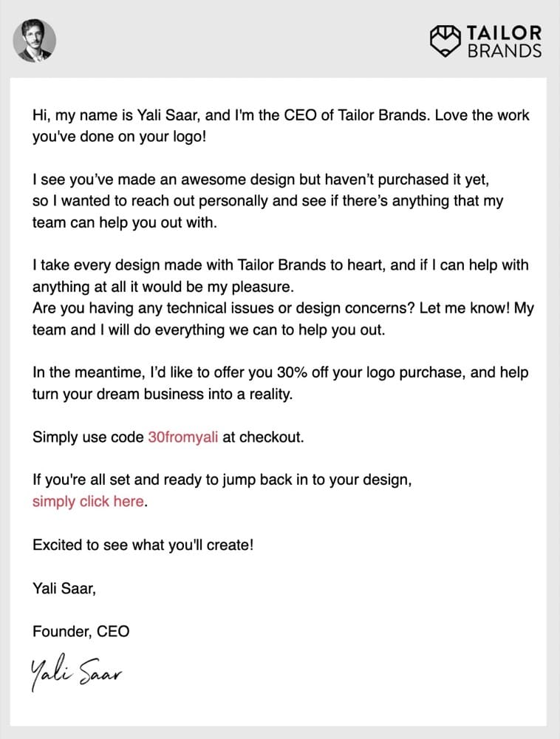Click the BRANDS wordmark in the header
Viewport: 560px width, 739px height.
pyautogui.click(x=503, y=51)
